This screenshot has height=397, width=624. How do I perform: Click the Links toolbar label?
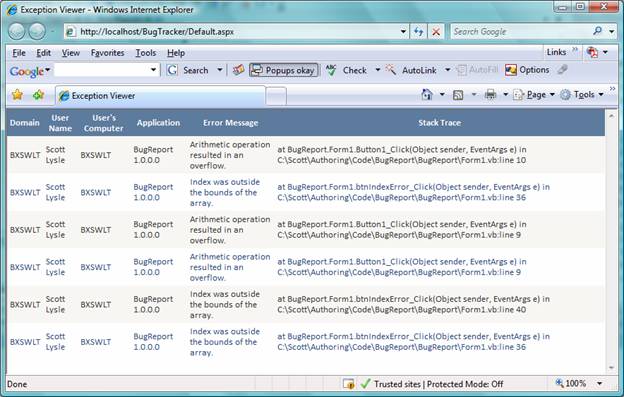pos(556,52)
